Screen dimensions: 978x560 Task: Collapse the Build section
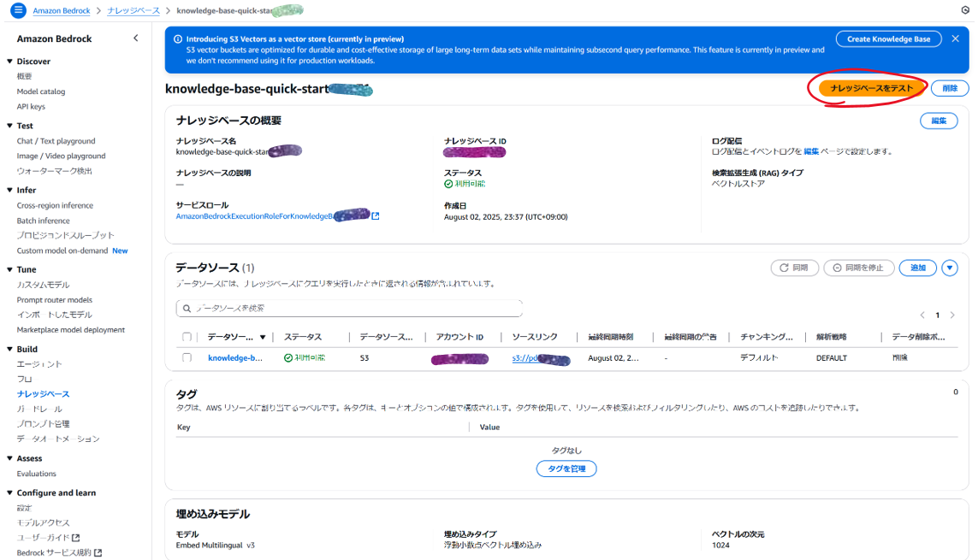coord(9,350)
